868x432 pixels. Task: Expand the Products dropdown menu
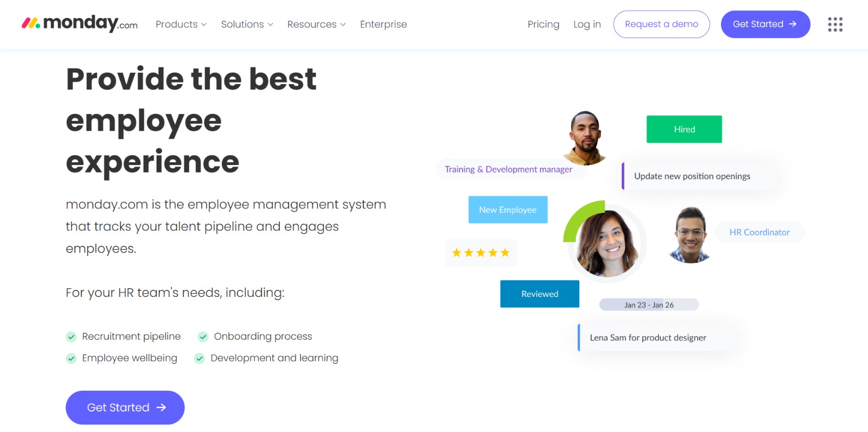[181, 24]
